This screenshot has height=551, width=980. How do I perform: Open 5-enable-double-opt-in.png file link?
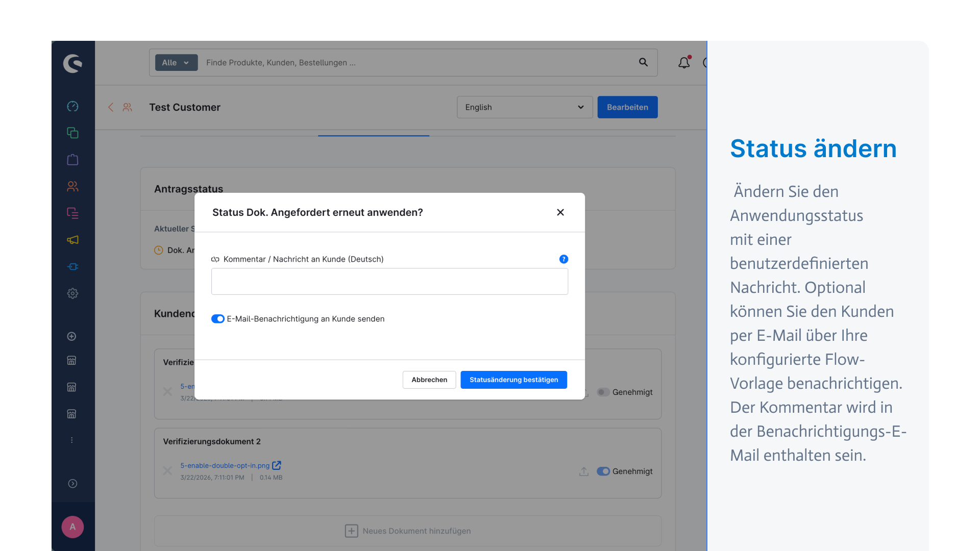[225, 465]
